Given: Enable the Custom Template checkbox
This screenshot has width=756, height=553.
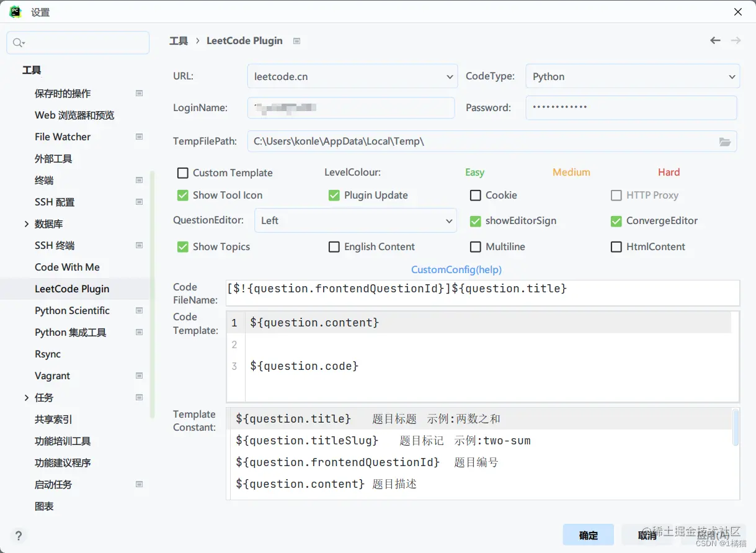Looking at the screenshot, I should pos(183,173).
